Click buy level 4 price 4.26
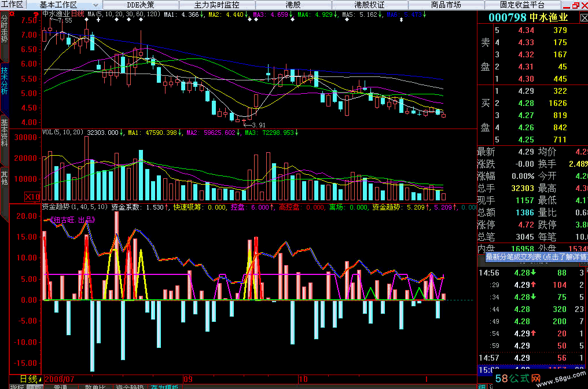The image size is (588, 389). [x=525, y=127]
